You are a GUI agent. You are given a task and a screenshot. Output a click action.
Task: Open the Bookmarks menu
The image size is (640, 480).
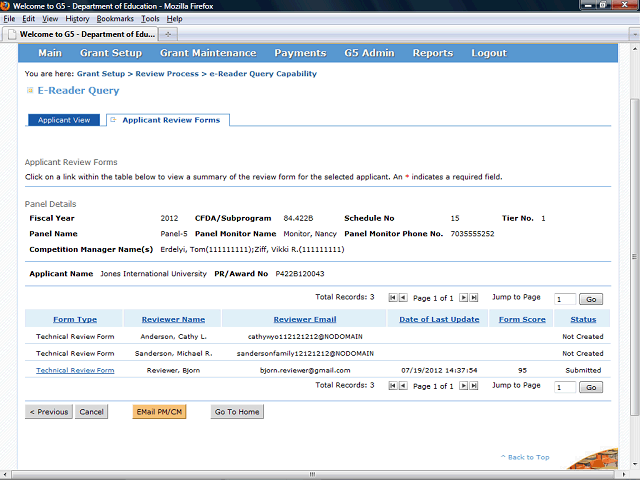[115, 19]
